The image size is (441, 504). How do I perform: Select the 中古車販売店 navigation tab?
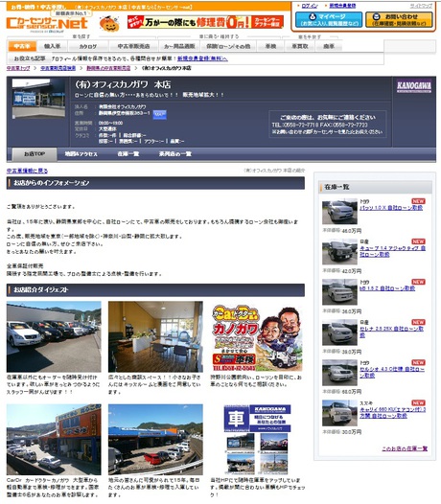[133, 46]
